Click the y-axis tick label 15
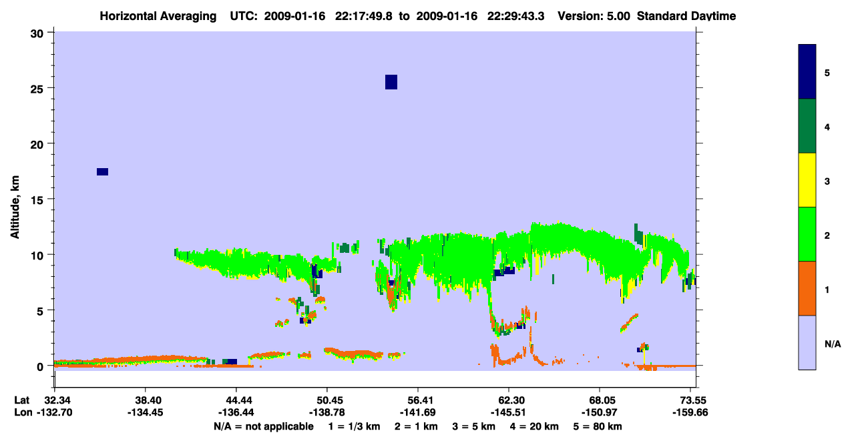This screenshot has width=868, height=445. pos(38,199)
